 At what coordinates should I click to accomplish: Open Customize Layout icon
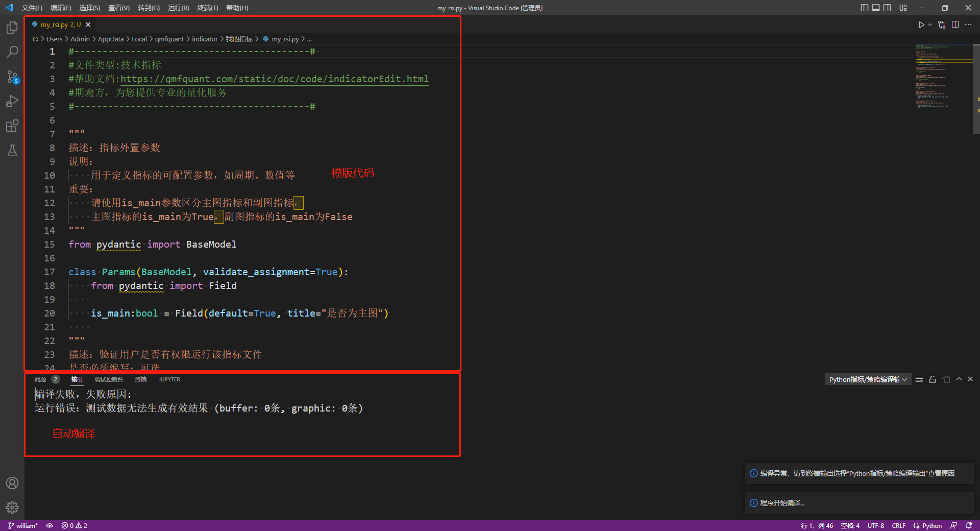tap(903, 8)
